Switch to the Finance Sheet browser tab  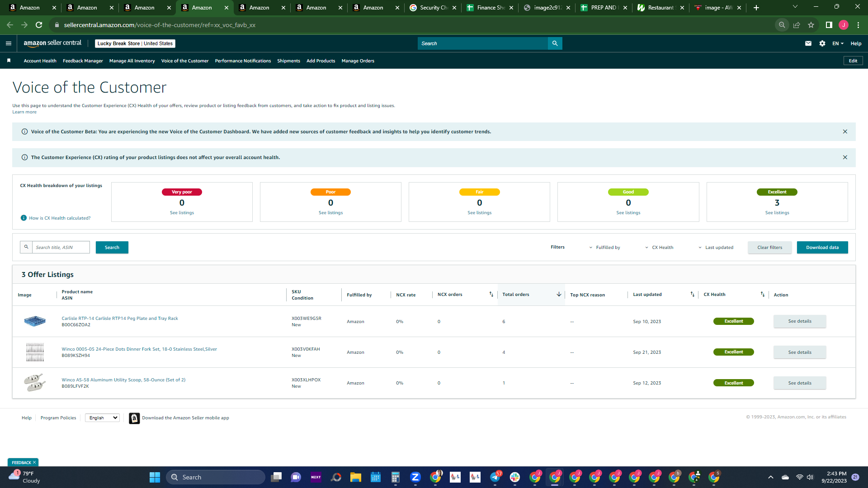pos(491,8)
